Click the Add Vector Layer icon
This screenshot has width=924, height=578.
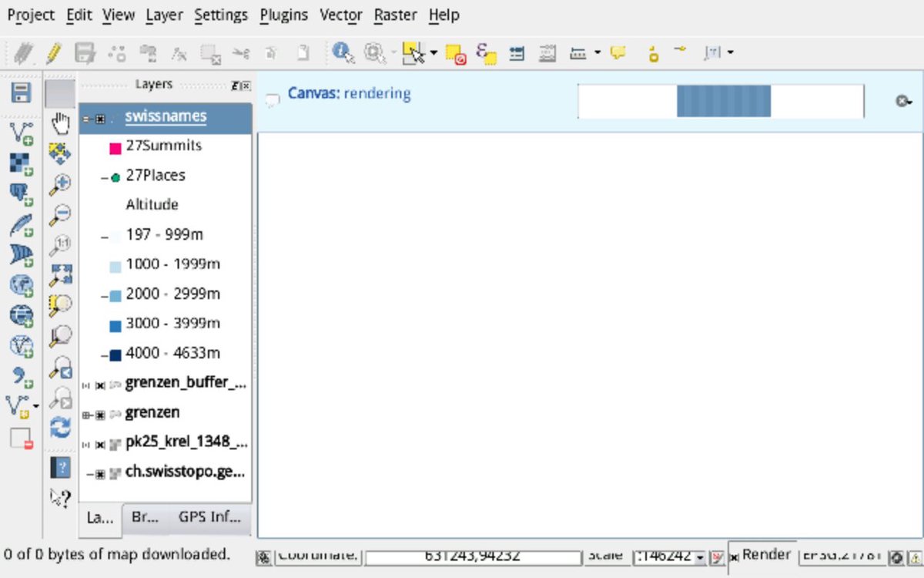point(21,133)
